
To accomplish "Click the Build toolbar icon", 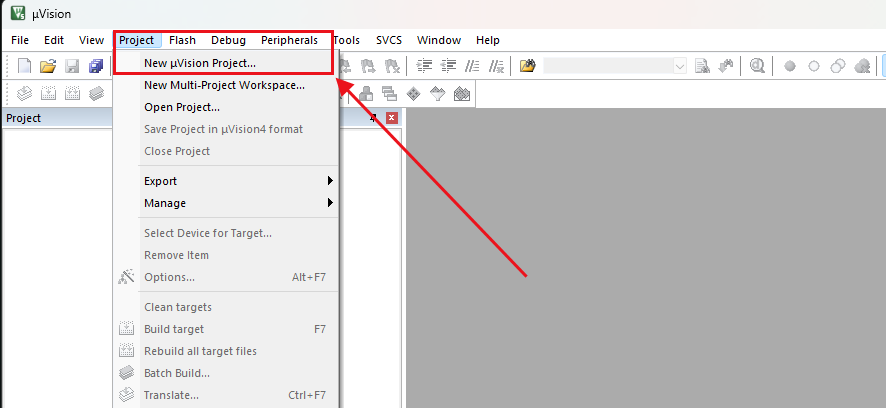I will pos(48,93).
